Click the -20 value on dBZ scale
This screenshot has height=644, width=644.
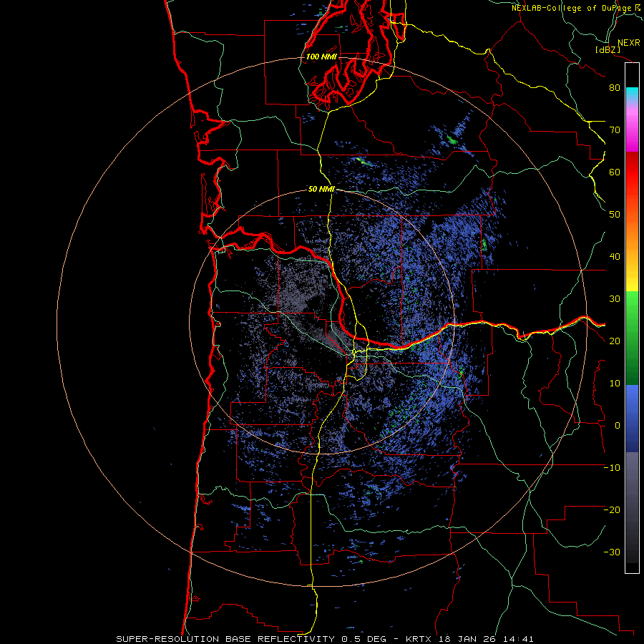[x=612, y=510]
